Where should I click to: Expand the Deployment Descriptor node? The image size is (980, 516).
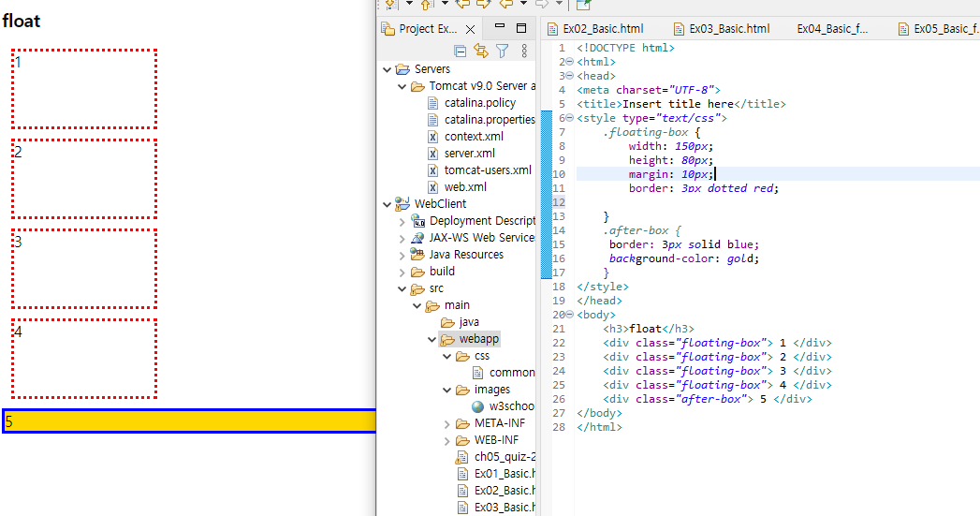pyautogui.click(x=402, y=221)
